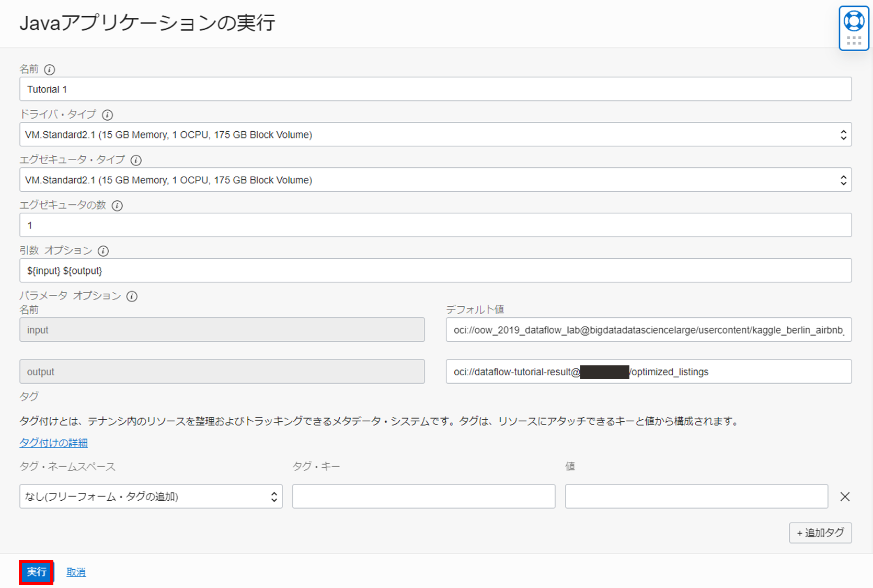Click the 引数 field with ${input} ${output}
Viewport: 873px width, 588px height.
pos(435,271)
